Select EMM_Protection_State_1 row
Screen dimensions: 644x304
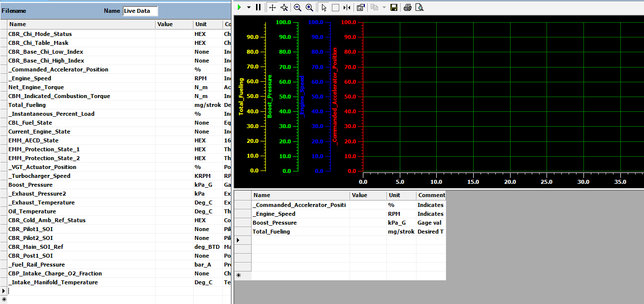(x=44, y=149)
